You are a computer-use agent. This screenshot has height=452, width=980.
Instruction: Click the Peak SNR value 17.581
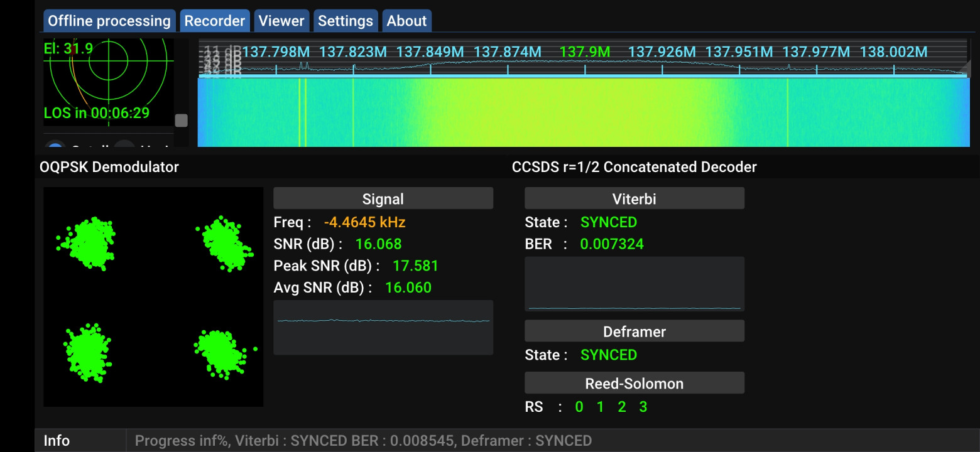pyautogui.click(x=415, y=266)
